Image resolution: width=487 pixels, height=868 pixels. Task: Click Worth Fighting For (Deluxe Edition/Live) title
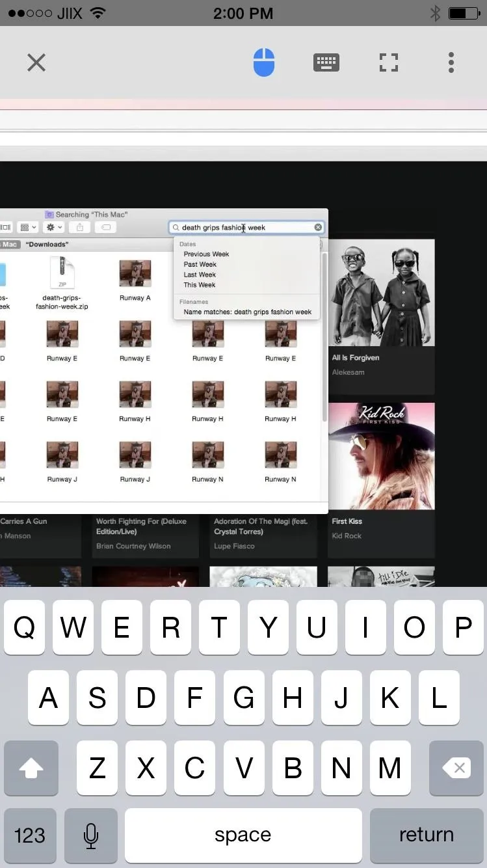click(141, 526)
